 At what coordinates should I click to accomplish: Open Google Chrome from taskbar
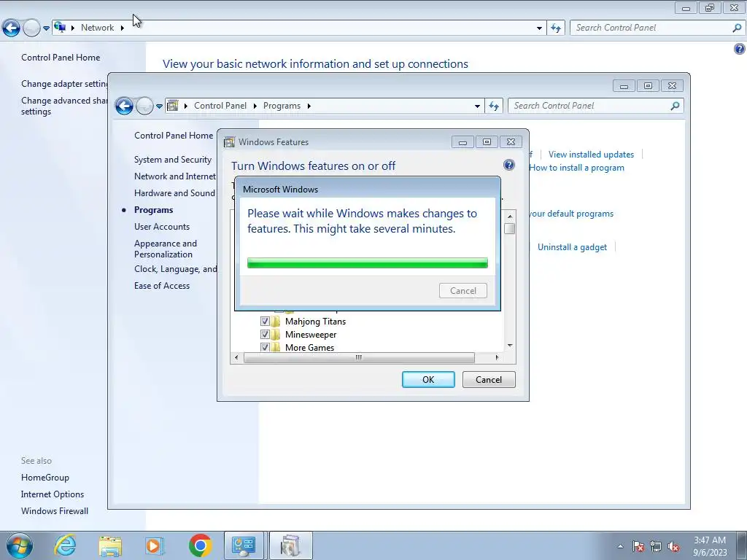(200, 545)
